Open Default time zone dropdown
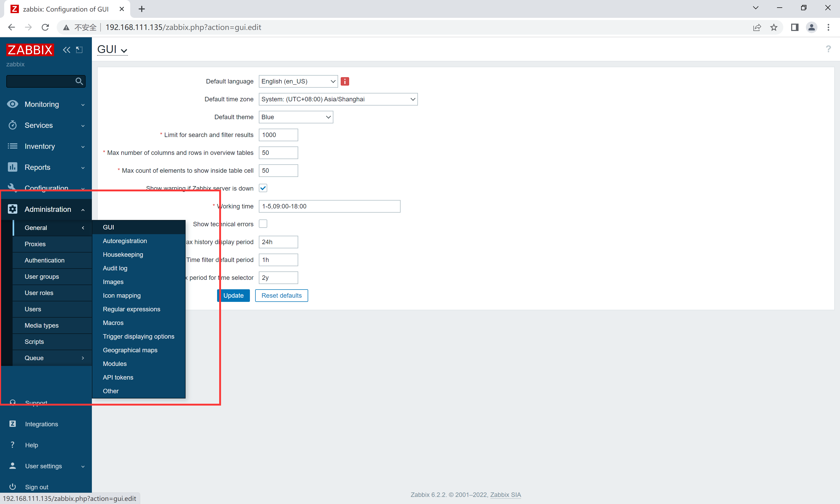840x504 pixels. [338, 99]
